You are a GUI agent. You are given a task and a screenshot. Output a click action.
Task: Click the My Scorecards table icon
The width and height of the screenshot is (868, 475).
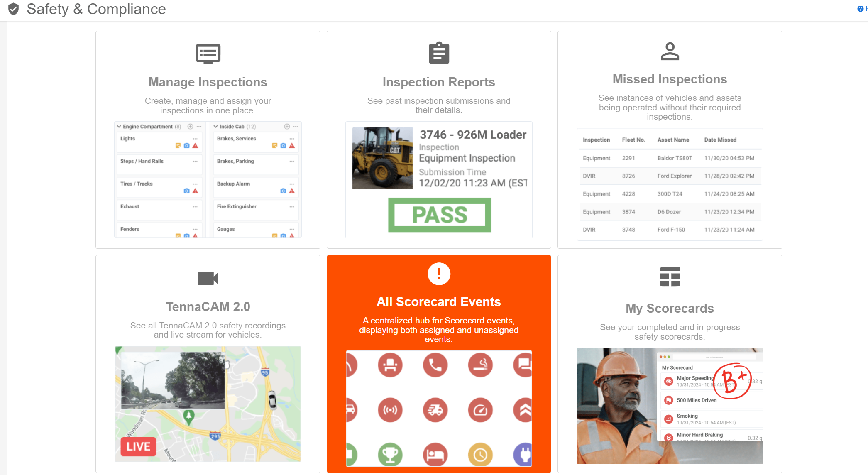(670, 277)
